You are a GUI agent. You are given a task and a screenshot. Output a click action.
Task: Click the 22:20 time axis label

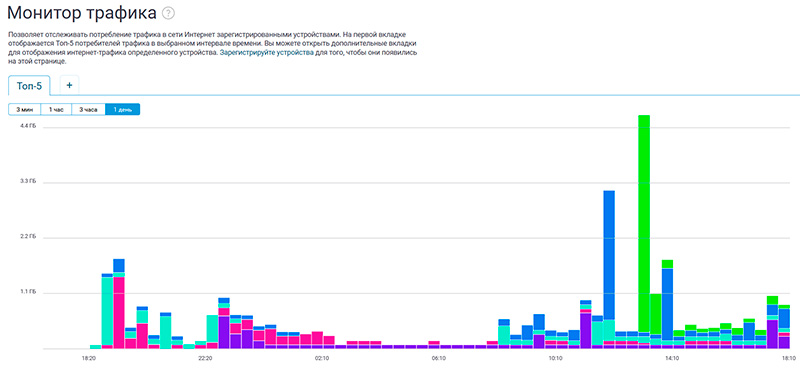click(x=206, y=358)
